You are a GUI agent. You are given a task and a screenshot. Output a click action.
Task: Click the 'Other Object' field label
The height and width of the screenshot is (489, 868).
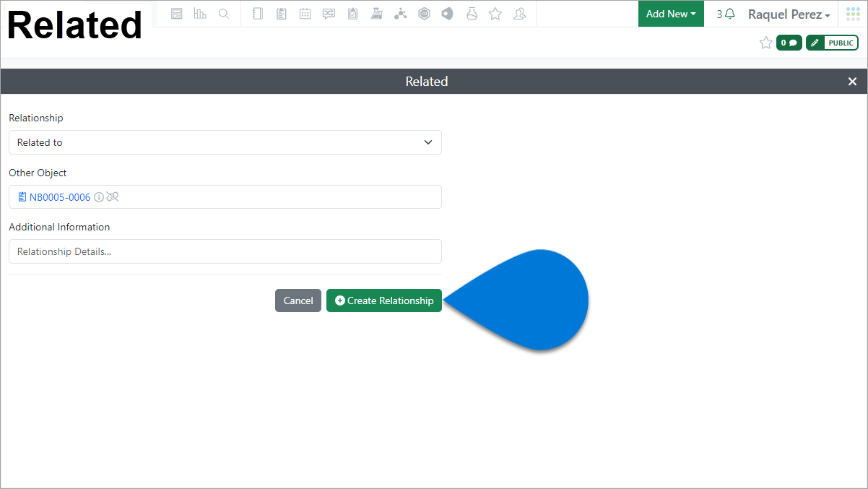(x=38, y=173)
